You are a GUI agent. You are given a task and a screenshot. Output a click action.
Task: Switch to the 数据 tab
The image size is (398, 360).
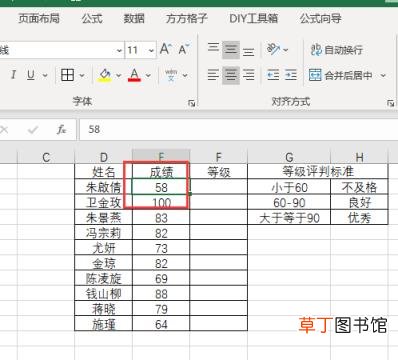[134, 18]
